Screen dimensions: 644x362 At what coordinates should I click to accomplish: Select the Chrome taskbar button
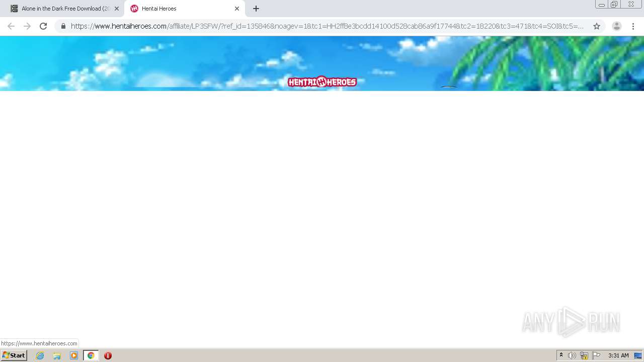pos(91,355)
